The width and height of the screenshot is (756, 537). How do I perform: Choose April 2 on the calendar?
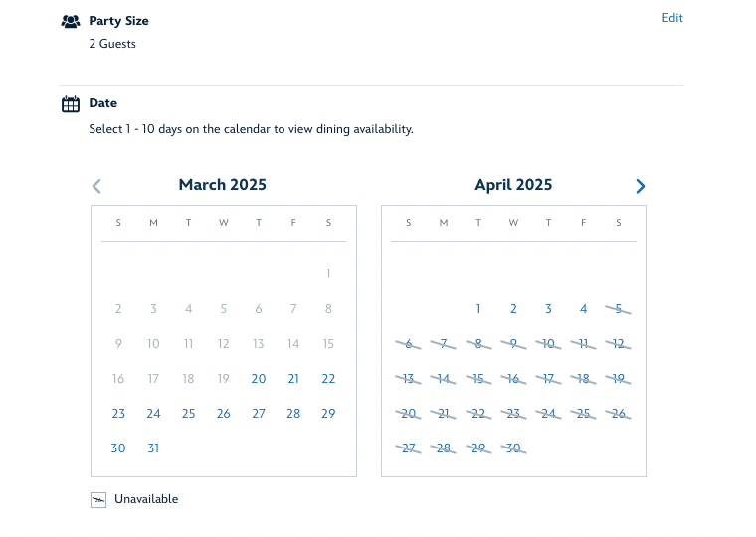(x=513, y=309)
